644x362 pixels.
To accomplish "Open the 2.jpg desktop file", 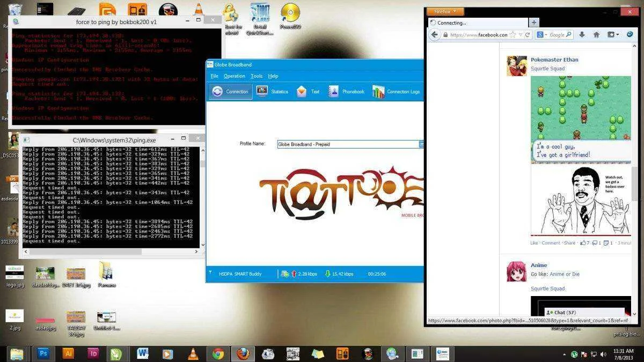I will click(15, 320).
